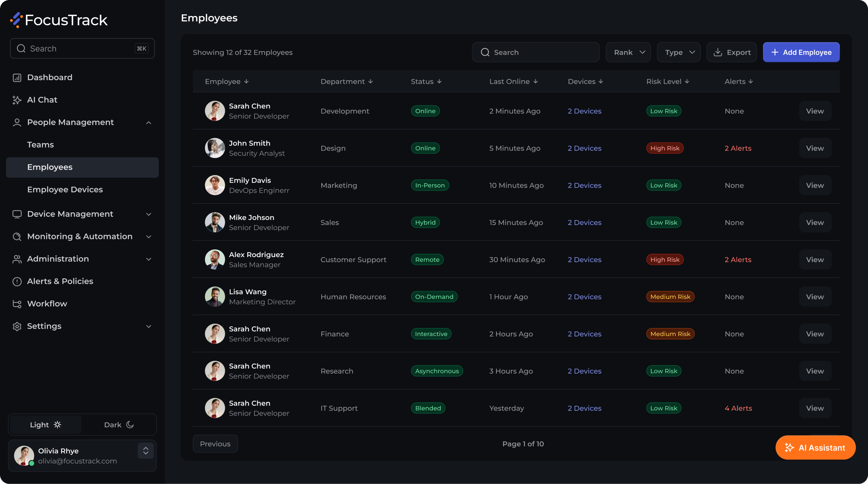Switch to Dark theme
This screenshot has height=484, width=868.
coord(119,425)
